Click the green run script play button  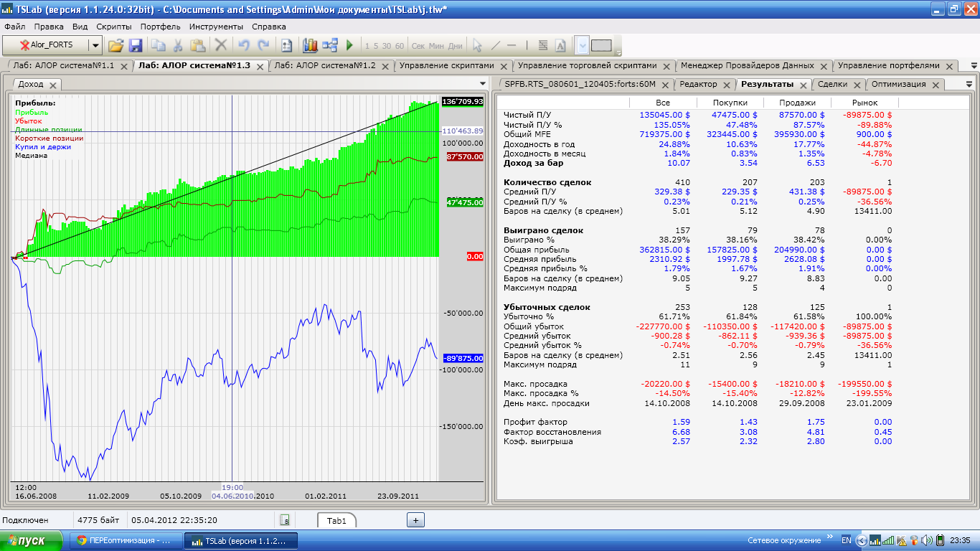point(349,45)
